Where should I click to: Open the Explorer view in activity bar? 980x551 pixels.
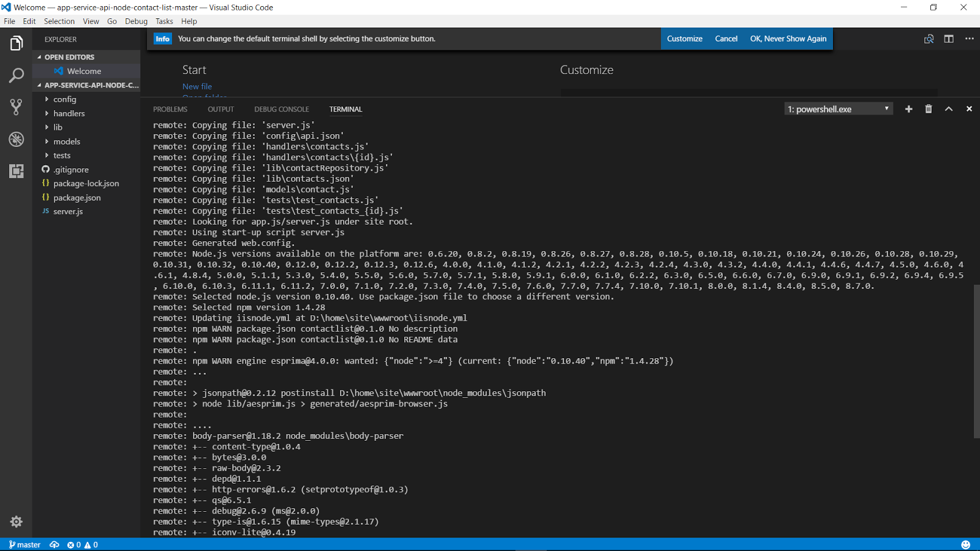[16, 43]
